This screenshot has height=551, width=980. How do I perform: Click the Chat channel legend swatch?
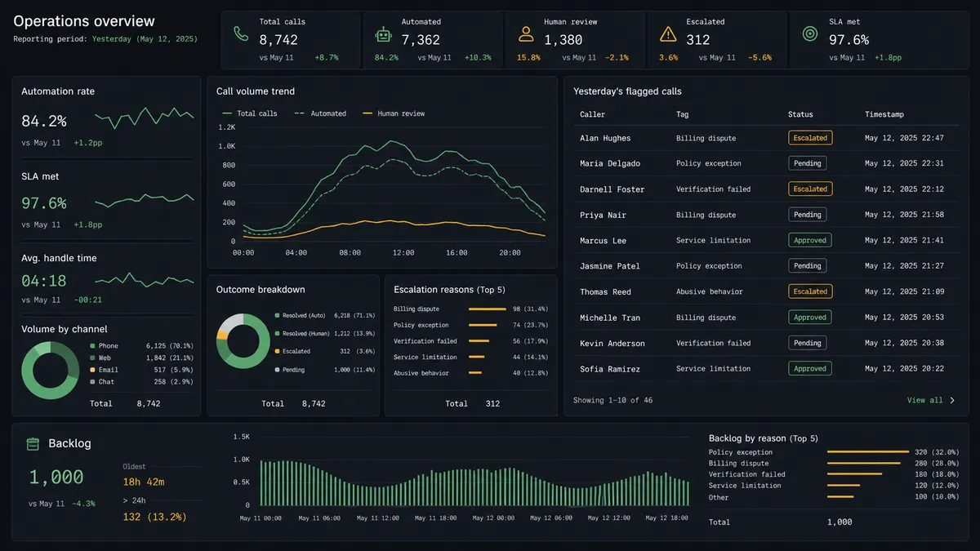(92, 381)
